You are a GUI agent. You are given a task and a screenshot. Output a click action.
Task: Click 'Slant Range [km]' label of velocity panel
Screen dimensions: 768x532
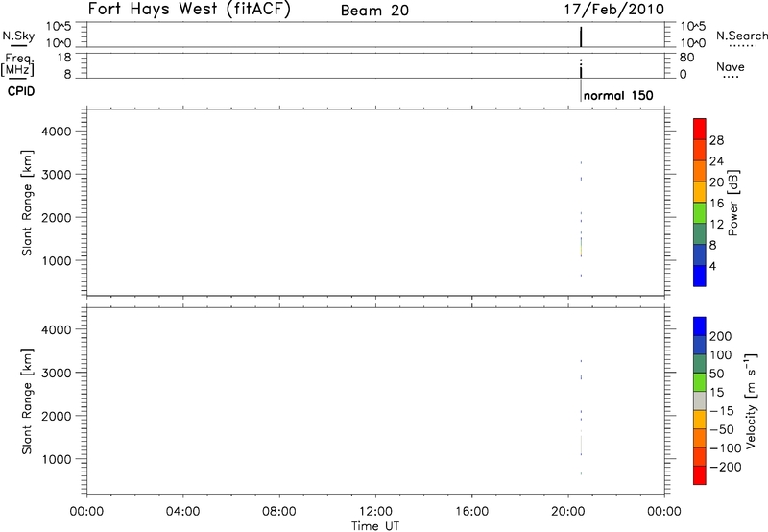pyautogui.click(x=27, y=401)
